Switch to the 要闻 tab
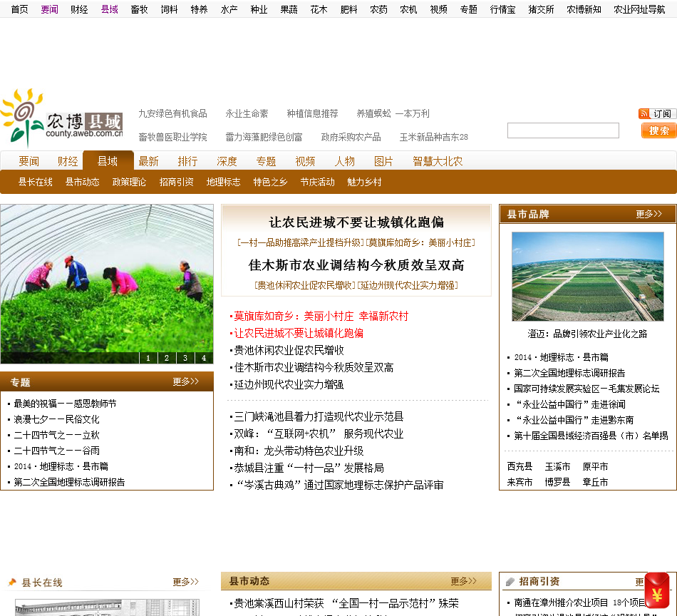The height and width of the screenshot is (616, 677). [x=29, y=161]
